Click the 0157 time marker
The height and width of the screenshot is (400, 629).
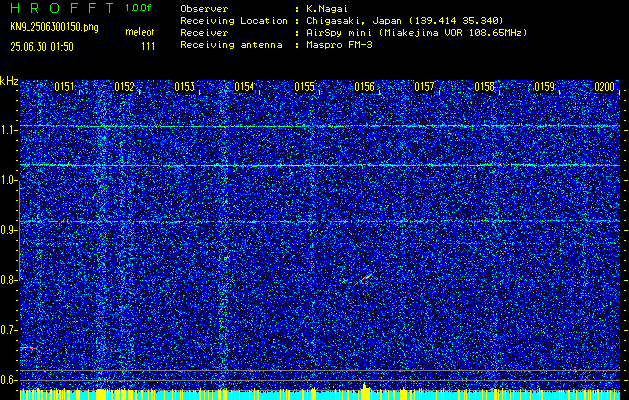click(424, 87)
